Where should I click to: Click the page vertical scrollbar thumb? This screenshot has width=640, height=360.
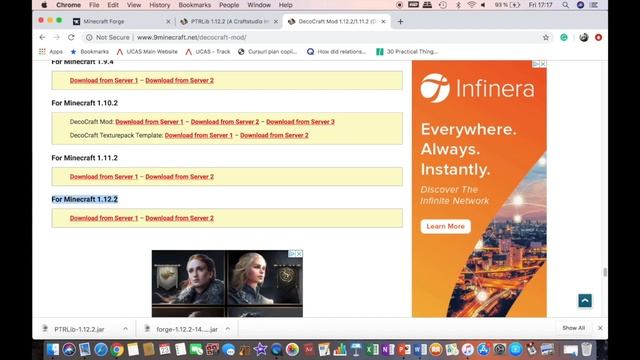[x=605, y=272]
